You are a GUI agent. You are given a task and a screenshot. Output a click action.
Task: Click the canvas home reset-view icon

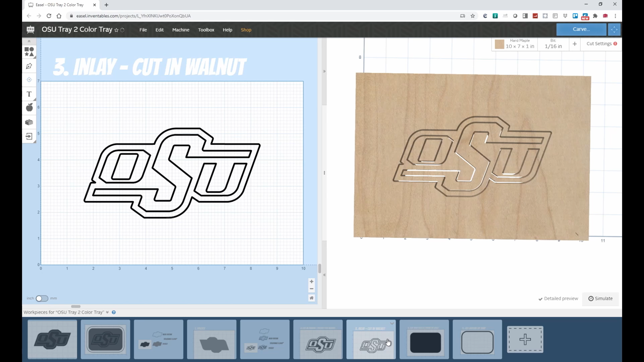(311, 298)
